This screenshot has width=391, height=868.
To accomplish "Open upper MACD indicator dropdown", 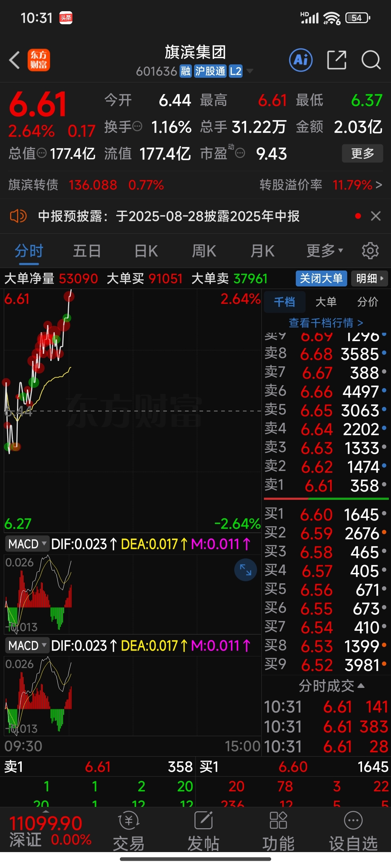I will 27,544.
